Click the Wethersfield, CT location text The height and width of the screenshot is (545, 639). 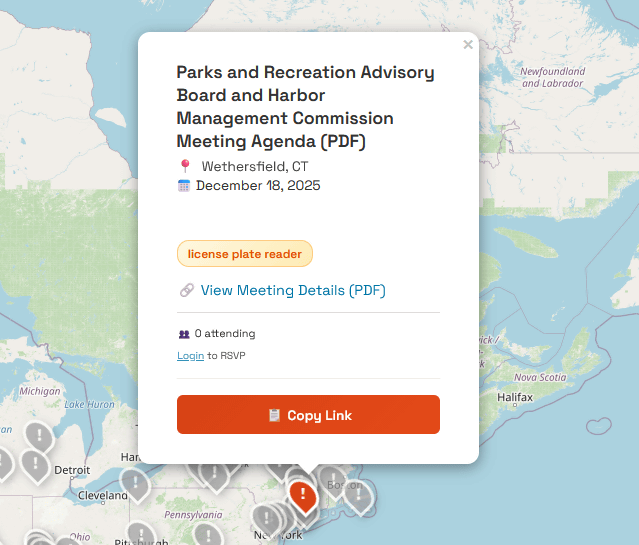pos(255,166)
